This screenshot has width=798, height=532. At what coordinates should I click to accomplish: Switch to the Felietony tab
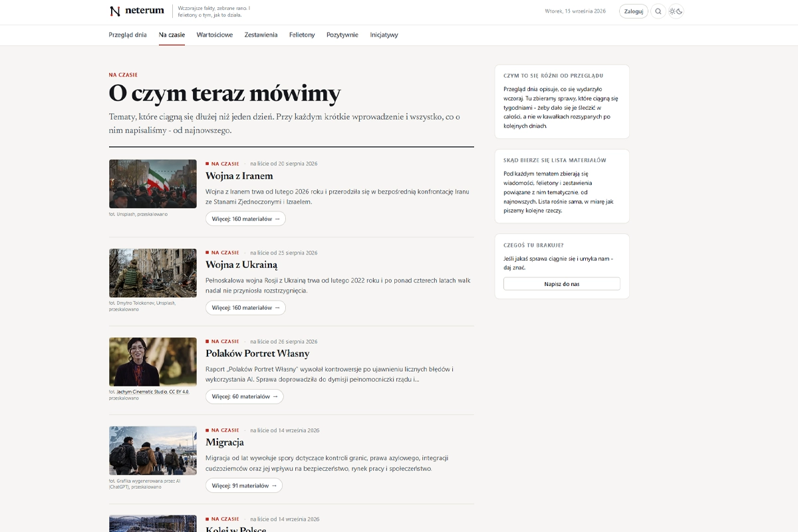pos(302,35)
